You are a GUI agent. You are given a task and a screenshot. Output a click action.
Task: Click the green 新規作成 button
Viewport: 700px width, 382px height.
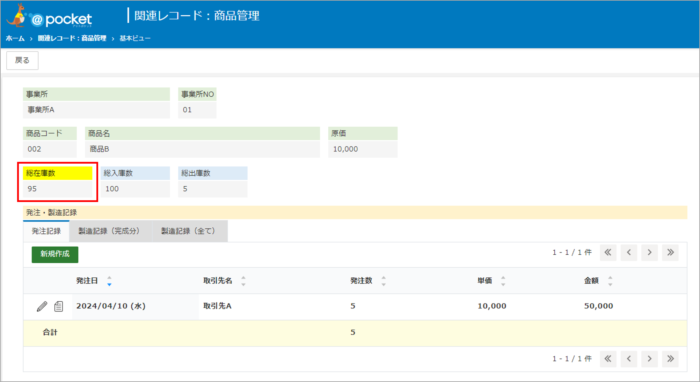pyautogui.click(x=55, y=254)
